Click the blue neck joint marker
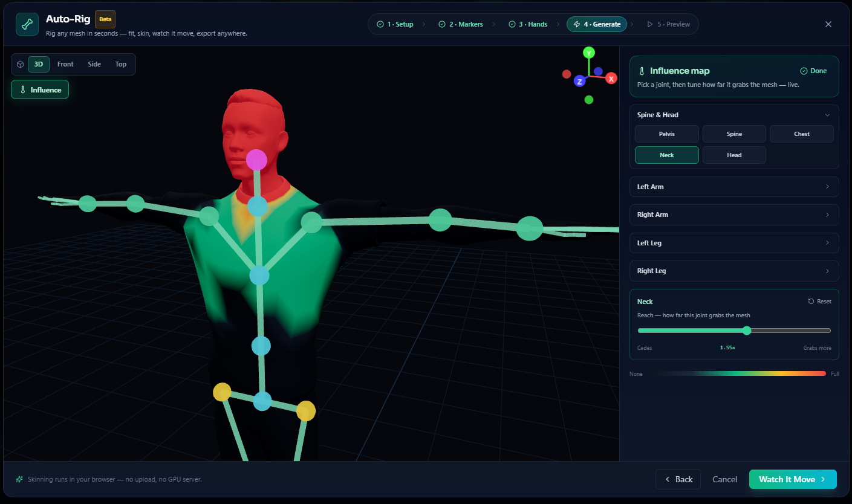The image size is (852, 504). point(258,207)
